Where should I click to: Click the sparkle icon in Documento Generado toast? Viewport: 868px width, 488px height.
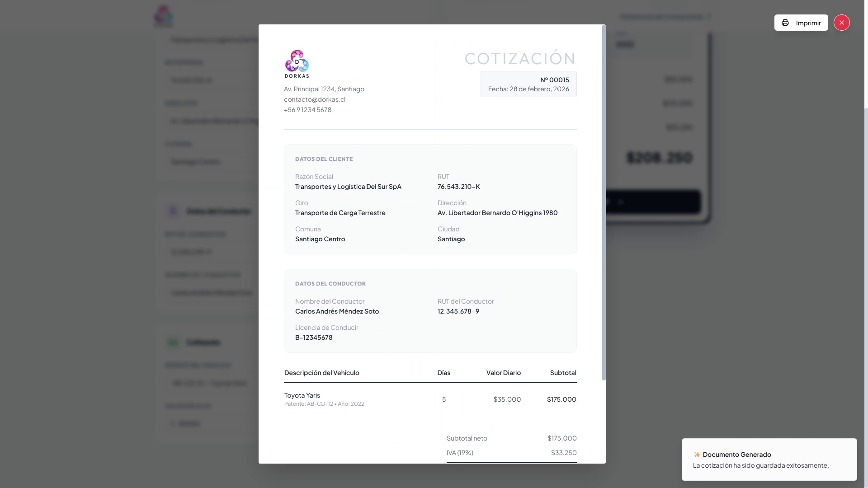click(x=697, y=455)
